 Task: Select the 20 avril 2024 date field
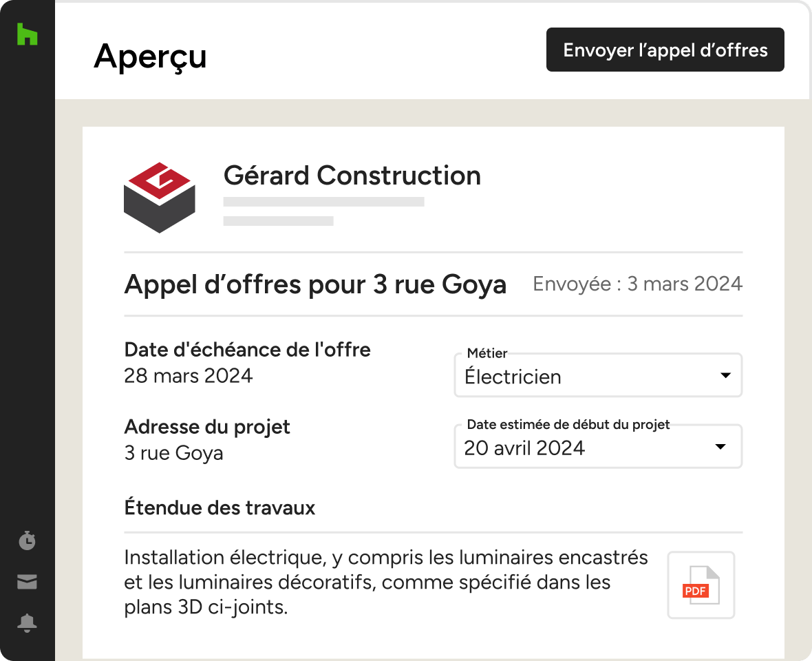click(598, 447)
